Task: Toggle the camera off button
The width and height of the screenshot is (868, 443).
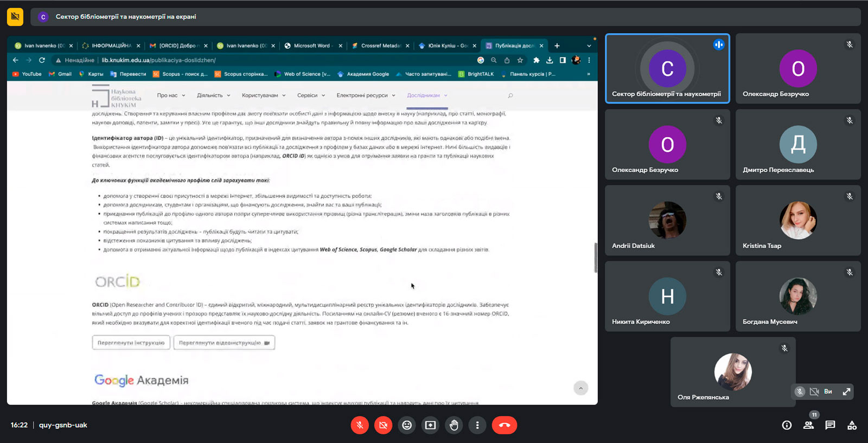Action: click(383, 425)
